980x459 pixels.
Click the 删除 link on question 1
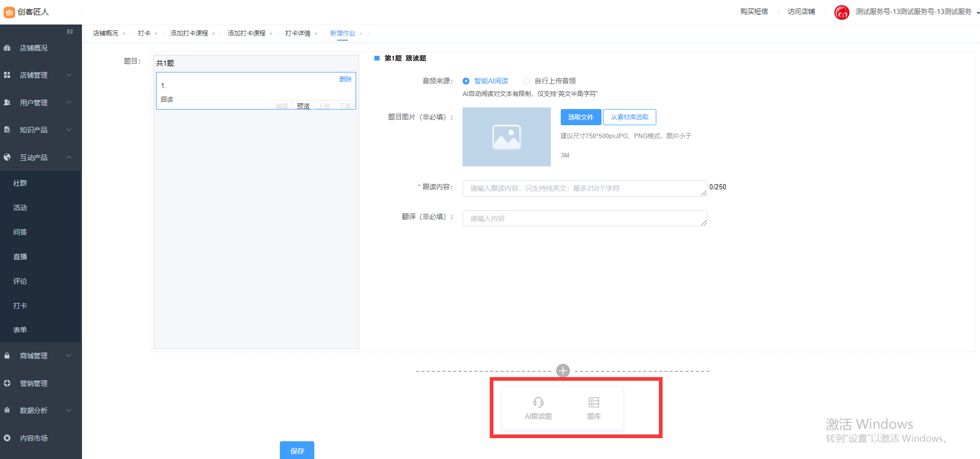coord(345,79)
